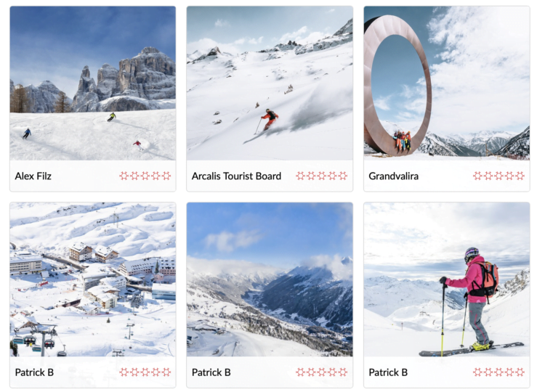Rate Alex Filz photo one star
Screen dimensions: 537x392
[124, 176]
